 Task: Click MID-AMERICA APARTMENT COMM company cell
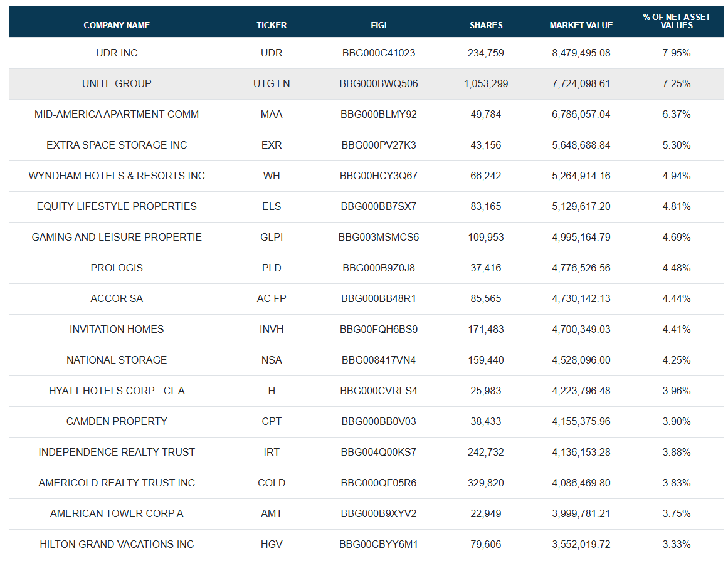point(117,114)
